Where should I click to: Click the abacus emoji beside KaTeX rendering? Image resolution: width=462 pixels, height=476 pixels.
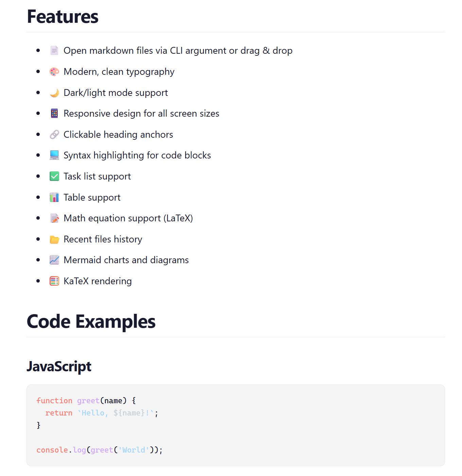click(54, 281)
